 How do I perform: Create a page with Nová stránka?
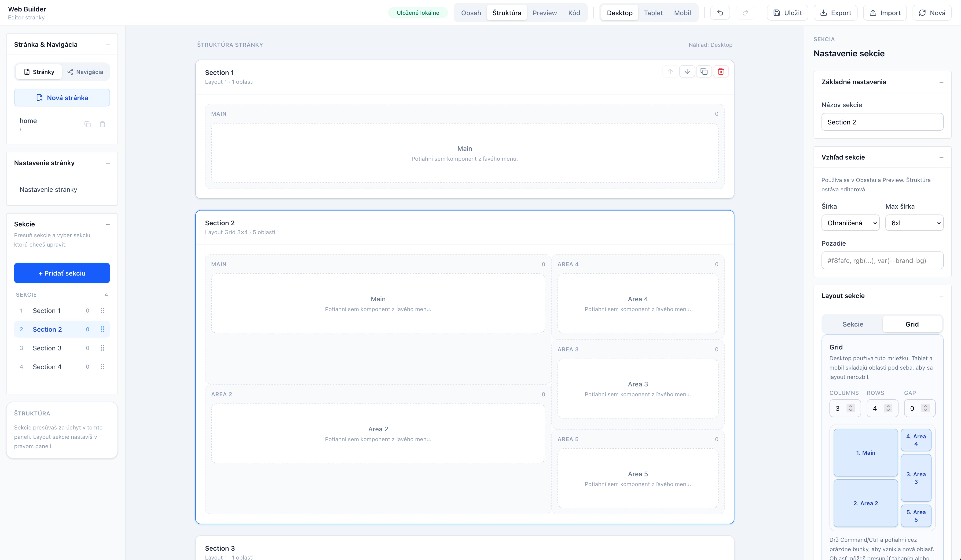click(62, 98)
